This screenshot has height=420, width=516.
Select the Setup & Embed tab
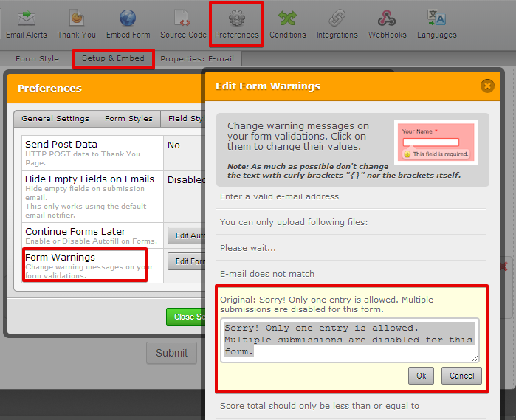(113, 58)
